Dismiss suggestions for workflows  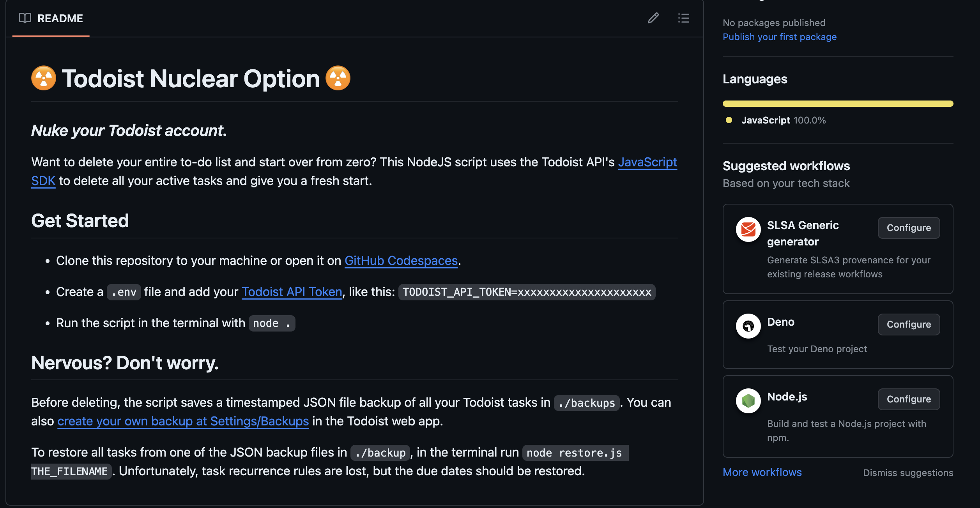click(907, 473)
